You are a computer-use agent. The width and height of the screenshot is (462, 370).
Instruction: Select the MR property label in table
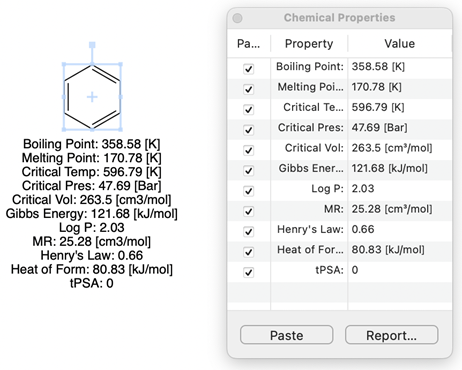point(334,209)
